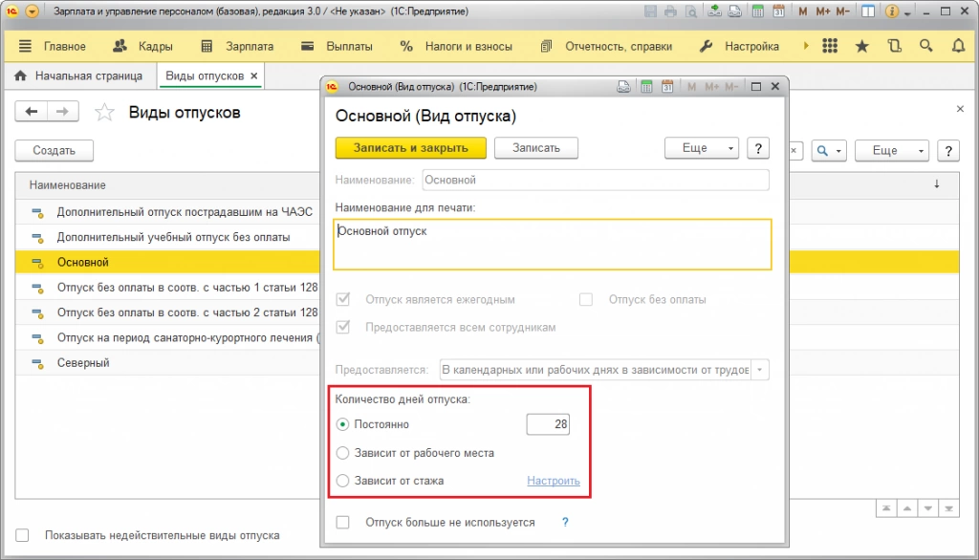979x560 pixels.
Task: Click the Настроить link
Action: [554, 481]
